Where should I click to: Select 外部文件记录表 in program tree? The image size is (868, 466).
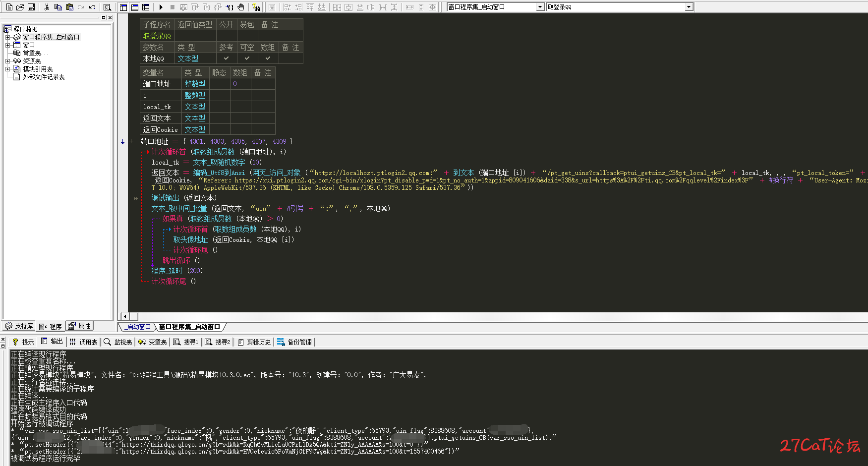[44, 77]
